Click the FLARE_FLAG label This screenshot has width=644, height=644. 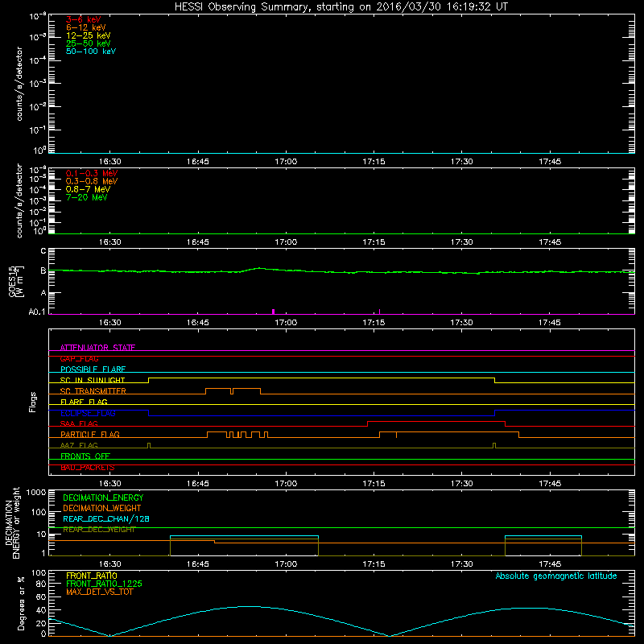pyautogui.click(x=84, y=402)
